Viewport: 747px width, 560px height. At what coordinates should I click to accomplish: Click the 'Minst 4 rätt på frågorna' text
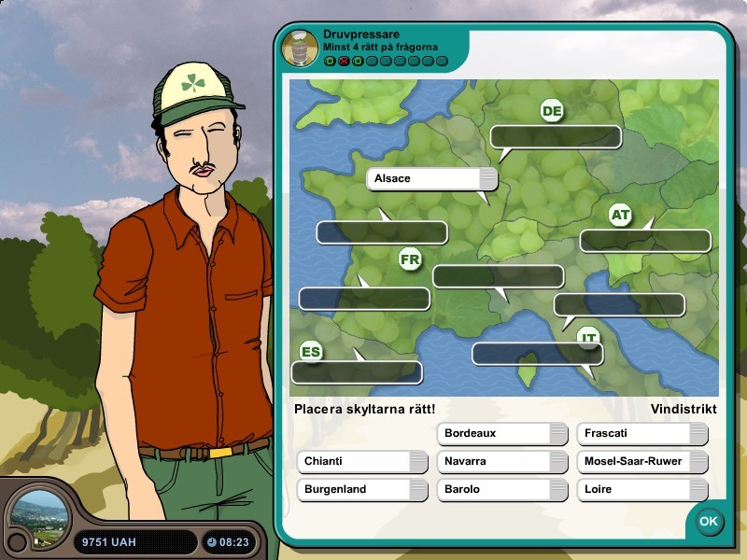(380, 48)
